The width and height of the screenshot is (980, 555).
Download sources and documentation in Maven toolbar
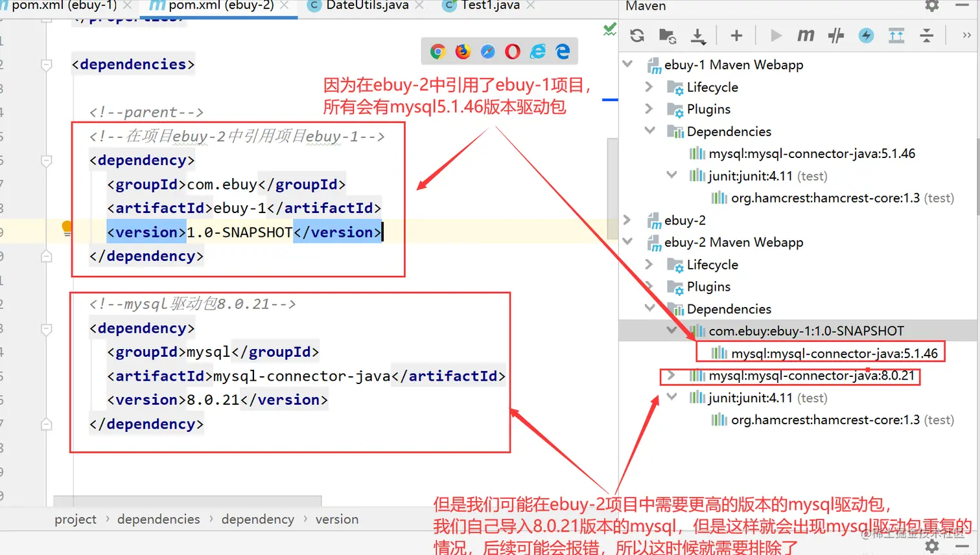(698, 36)
